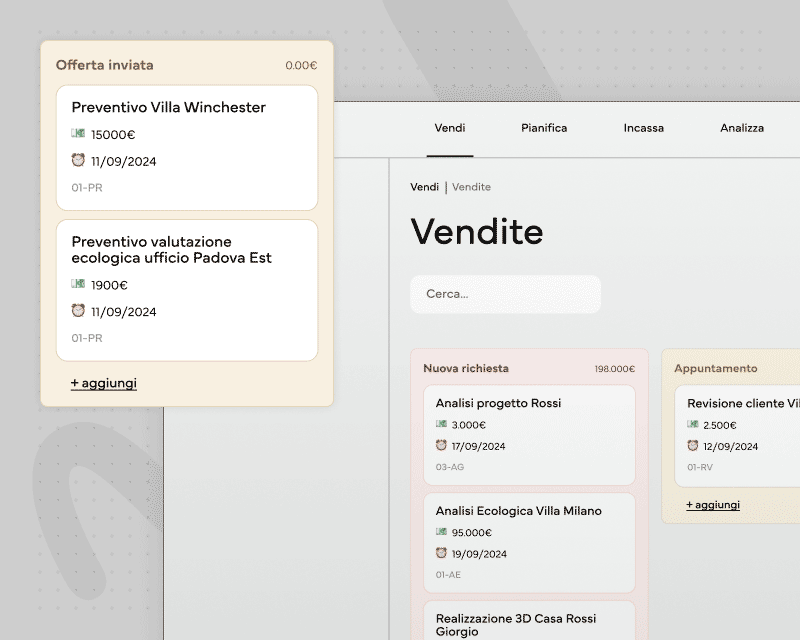Go to the Incassa tab
This screenshot has height=640, width=800.
click(643, 128)
